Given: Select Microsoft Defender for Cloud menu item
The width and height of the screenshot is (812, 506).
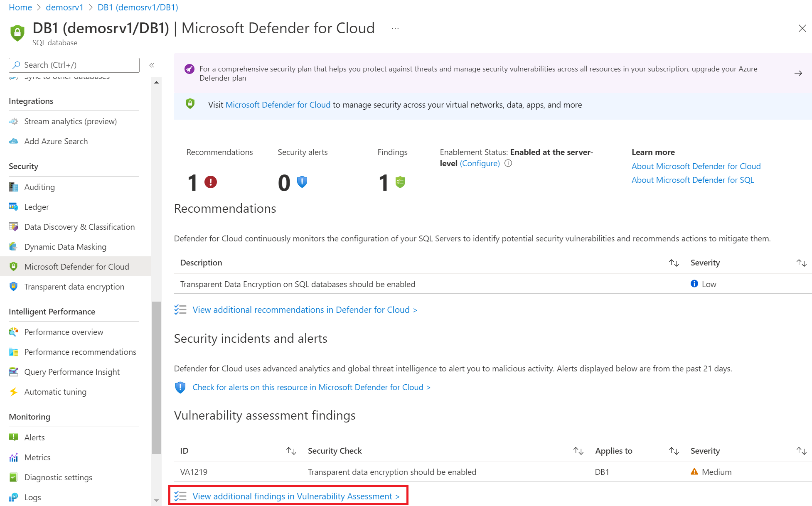Looking at the screenshot, I should (77, 266).
